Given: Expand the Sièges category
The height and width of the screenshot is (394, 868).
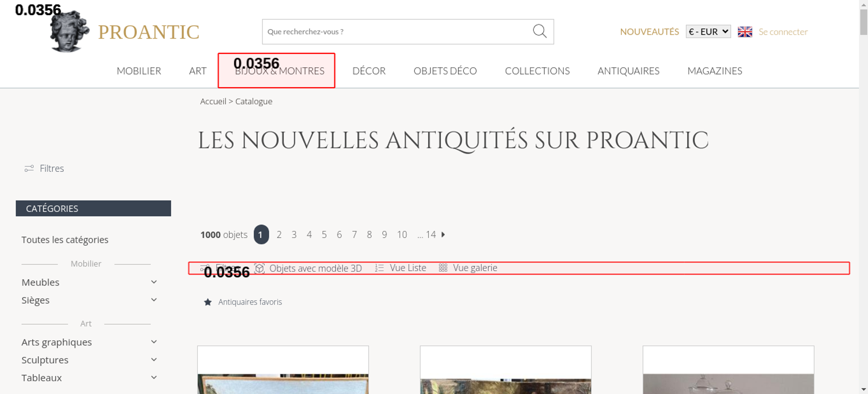Looking at the screenshot, I should click(x=154, y=300).
